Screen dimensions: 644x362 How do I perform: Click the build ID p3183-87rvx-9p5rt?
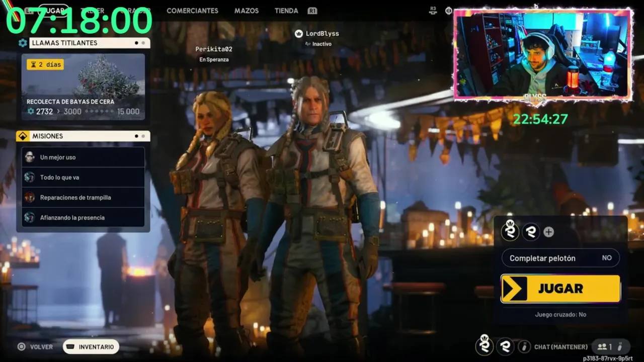pyautogui.click(x=608, y=358)
